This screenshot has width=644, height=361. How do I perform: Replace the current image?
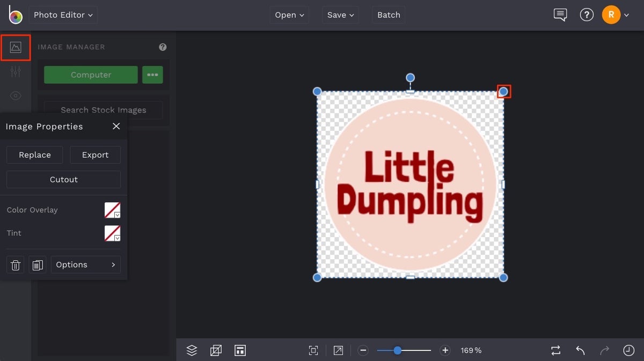(34, 154)
